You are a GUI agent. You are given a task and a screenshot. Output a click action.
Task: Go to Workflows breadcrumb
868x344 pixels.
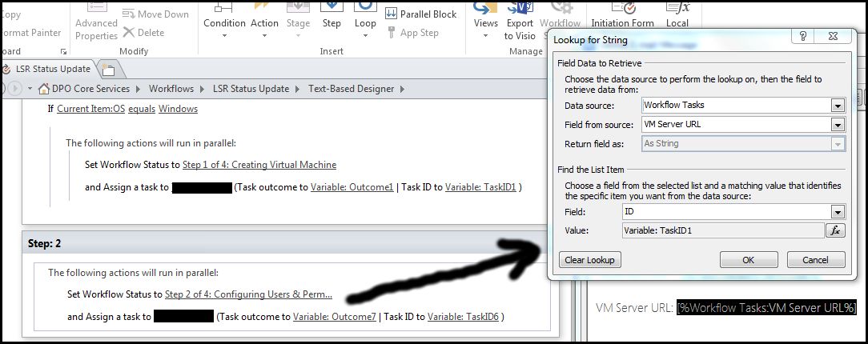[171, 89]
